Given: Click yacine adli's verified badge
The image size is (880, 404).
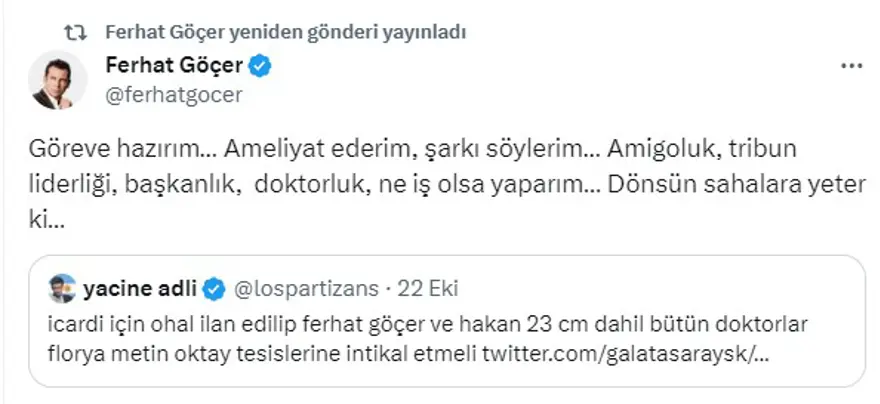Looking at the screenshot, I should click(x=214, y=290).
